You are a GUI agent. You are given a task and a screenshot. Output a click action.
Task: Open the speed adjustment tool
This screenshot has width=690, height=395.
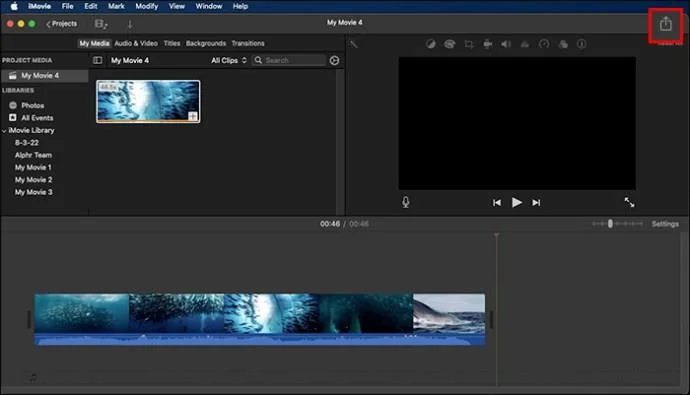[544, 44]
